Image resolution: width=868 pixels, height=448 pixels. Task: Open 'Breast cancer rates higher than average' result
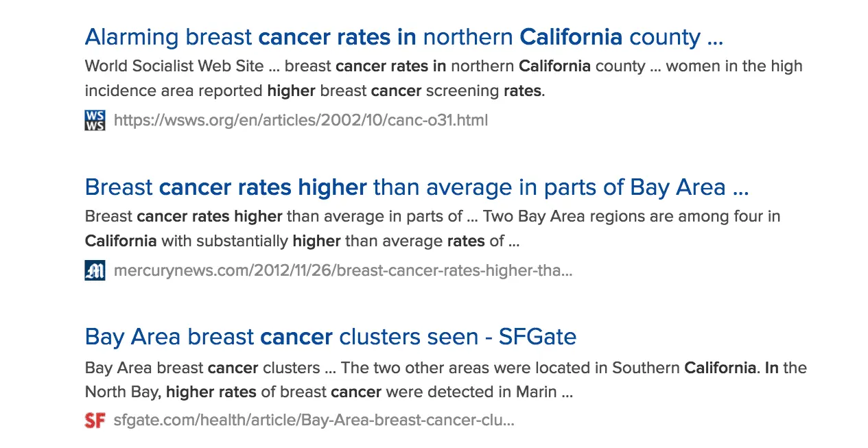416,187
